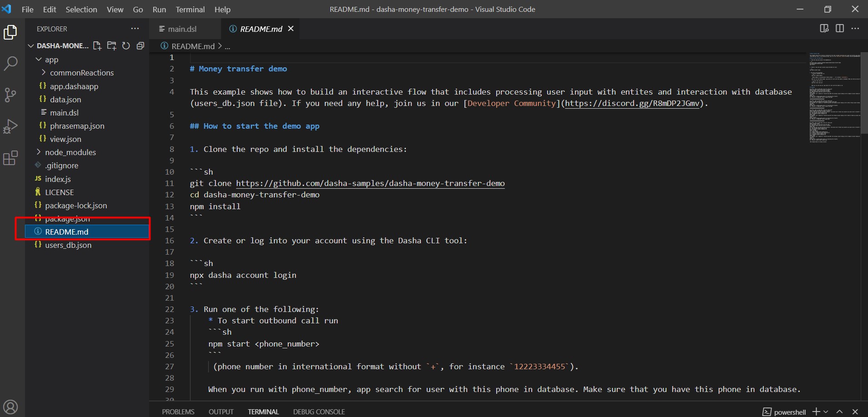Open Explorer views and more actions ellipsis

[x=135, y=29]
